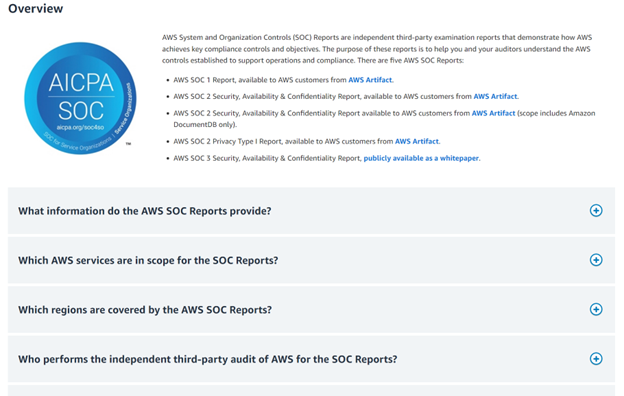Click the "DocumentDB only" text

(x=205, y=125)
